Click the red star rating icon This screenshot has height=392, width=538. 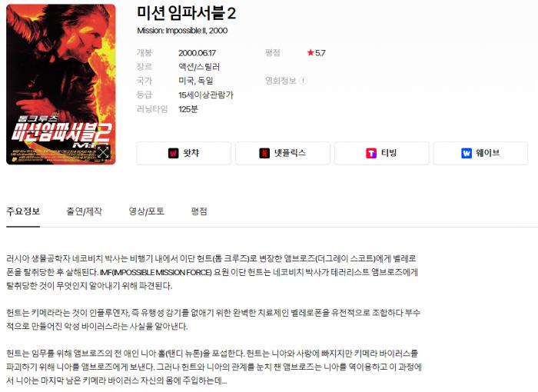click(311, 52)
